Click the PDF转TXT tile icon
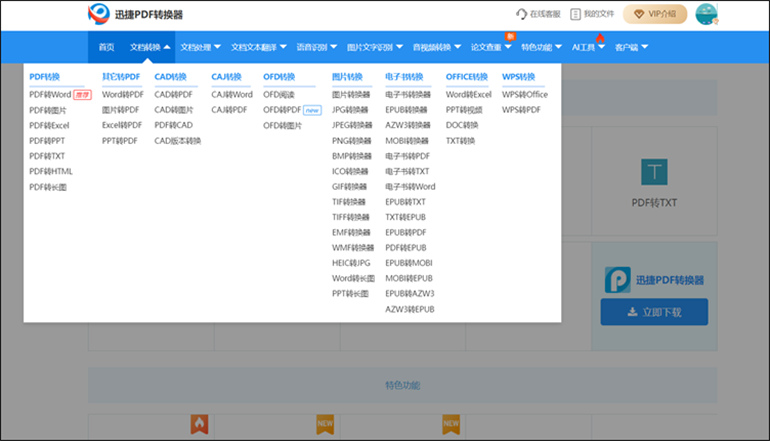Image resolution: width=770 pixels, height=441 pixels. (x=654, y=172)
